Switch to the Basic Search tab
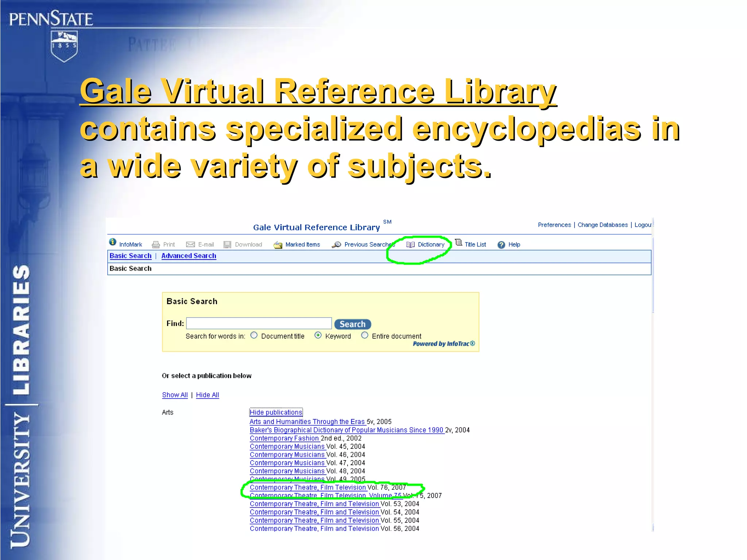747x560 pixels. [x=131, y=256]
